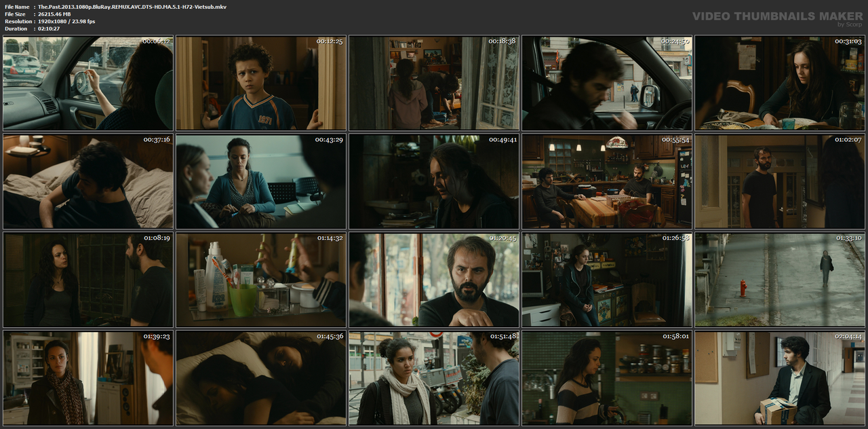This screenshot has height=429, width=868.
Task: Select the thumbnail timestamped 00:43:29
Action: [x=261, y=181]
